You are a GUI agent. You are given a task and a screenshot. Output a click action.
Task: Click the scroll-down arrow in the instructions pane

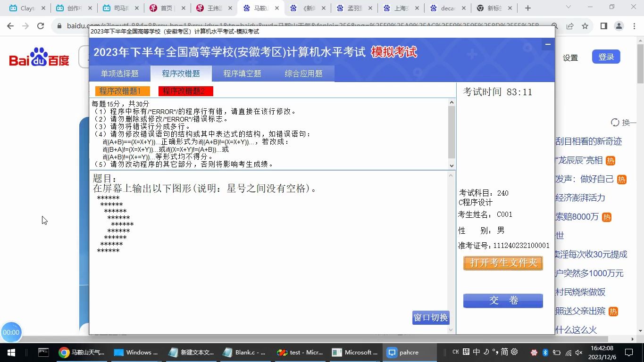coord(452,165)
